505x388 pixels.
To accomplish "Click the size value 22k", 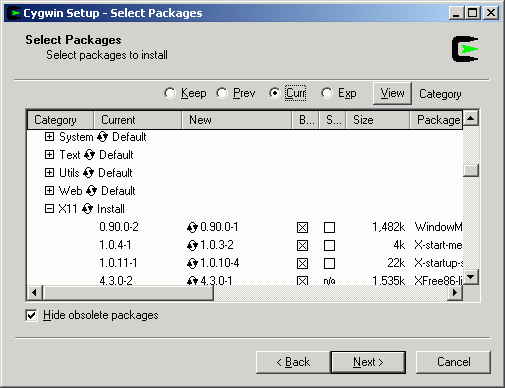I will point(396,263).
